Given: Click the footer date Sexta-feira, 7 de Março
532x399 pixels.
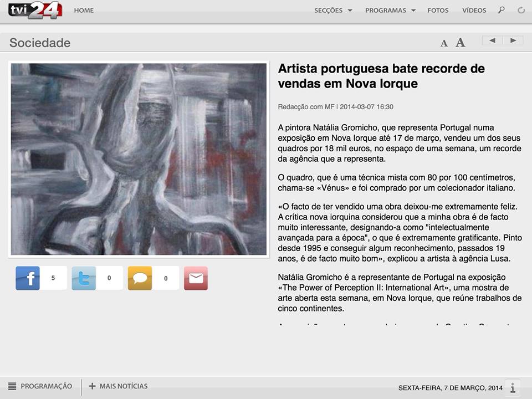Looking at the screenshot, I should pos(450,388).
